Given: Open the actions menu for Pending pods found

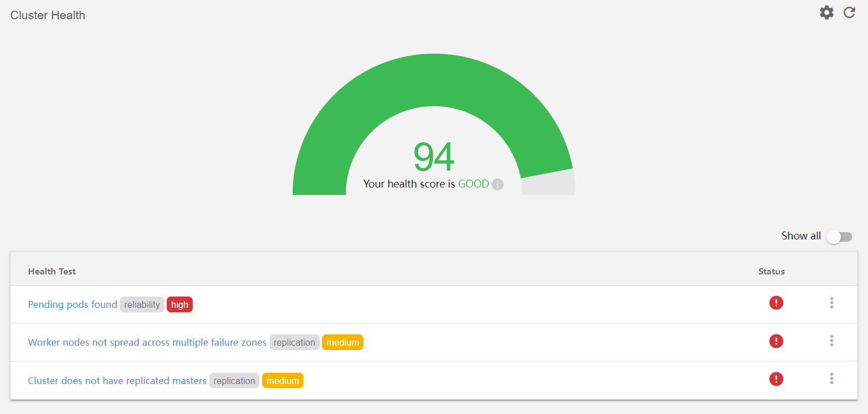Looking at the screenshot, I should [832, 303].
